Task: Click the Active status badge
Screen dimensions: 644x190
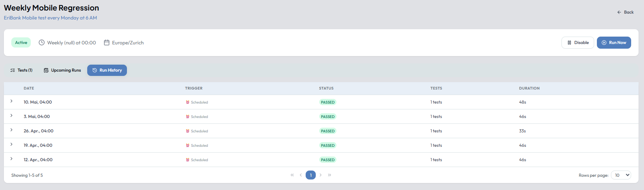Action: pos(21,42)
